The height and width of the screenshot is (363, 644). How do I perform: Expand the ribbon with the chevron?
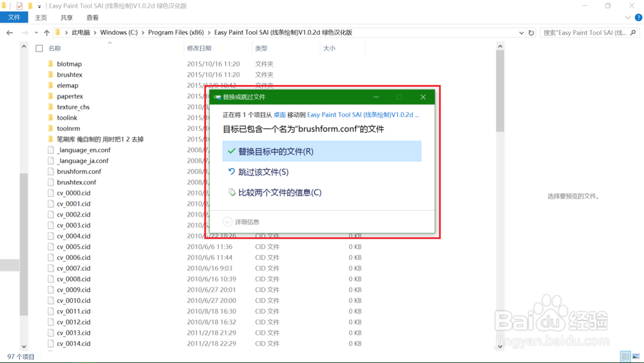(627, 17)
